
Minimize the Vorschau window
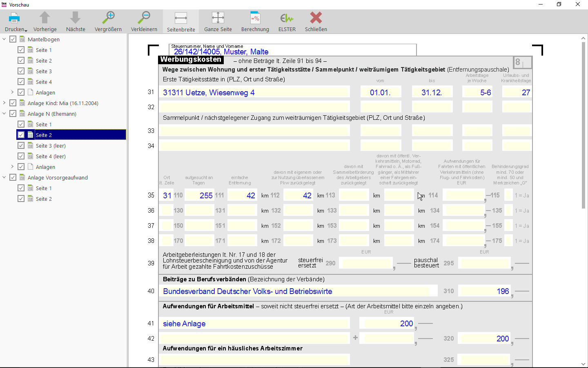[x=541, y=4]
